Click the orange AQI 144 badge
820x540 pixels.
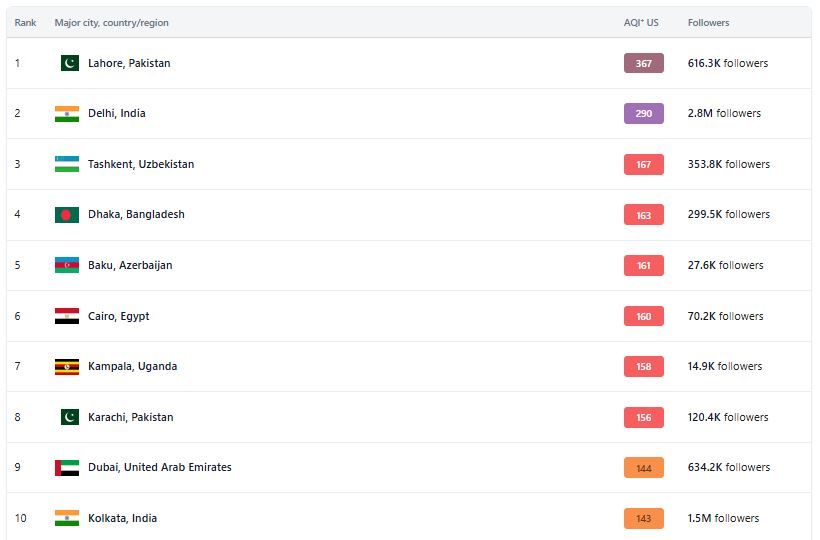click(x=643, y=467)
